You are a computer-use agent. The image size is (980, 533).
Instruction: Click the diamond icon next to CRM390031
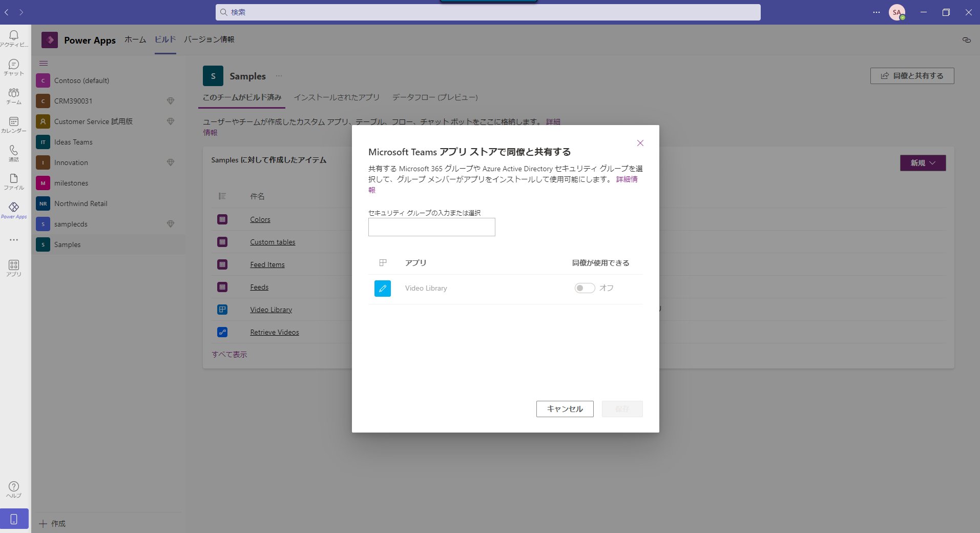tap(171, 101)
